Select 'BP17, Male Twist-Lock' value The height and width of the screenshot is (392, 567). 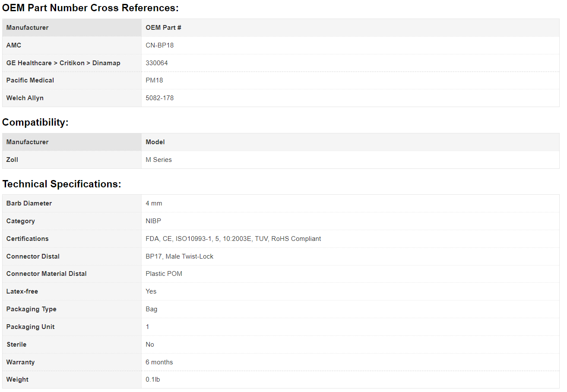coord(180,256)
